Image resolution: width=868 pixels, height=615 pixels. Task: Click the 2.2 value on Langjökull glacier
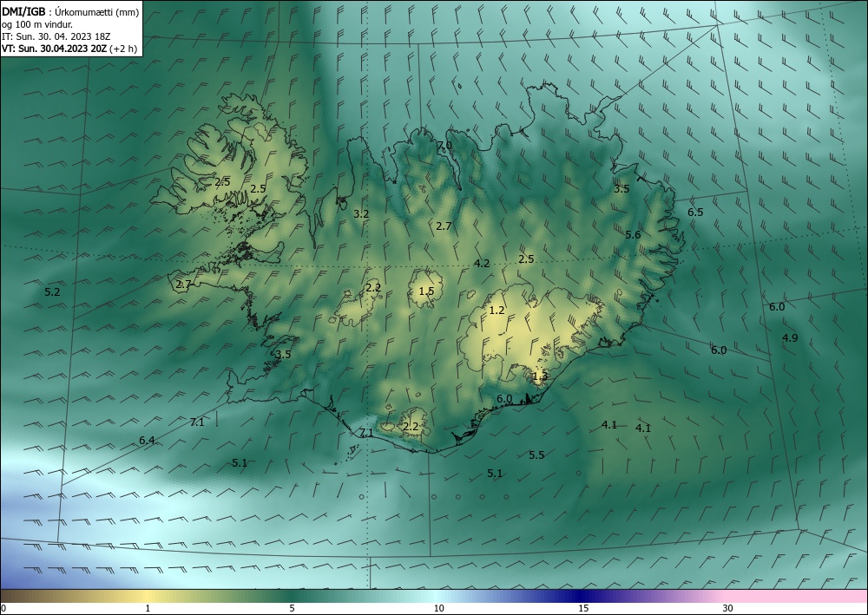(373, 287)
